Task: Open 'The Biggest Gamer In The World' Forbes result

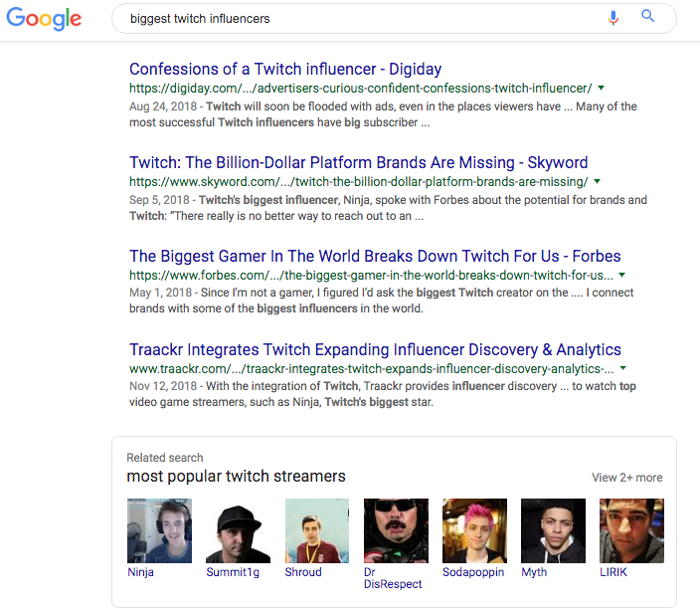Action: click(375, 256)
